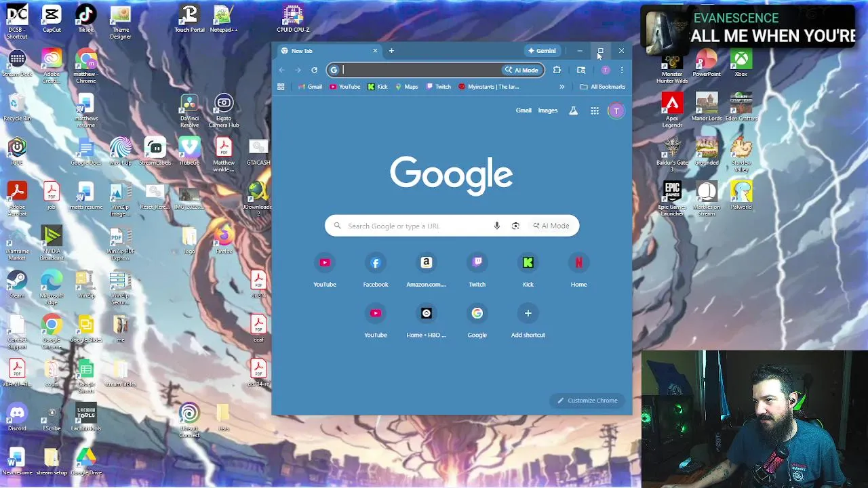
Task: Start voice search with microphone icon
Action: tap(496, 226)
